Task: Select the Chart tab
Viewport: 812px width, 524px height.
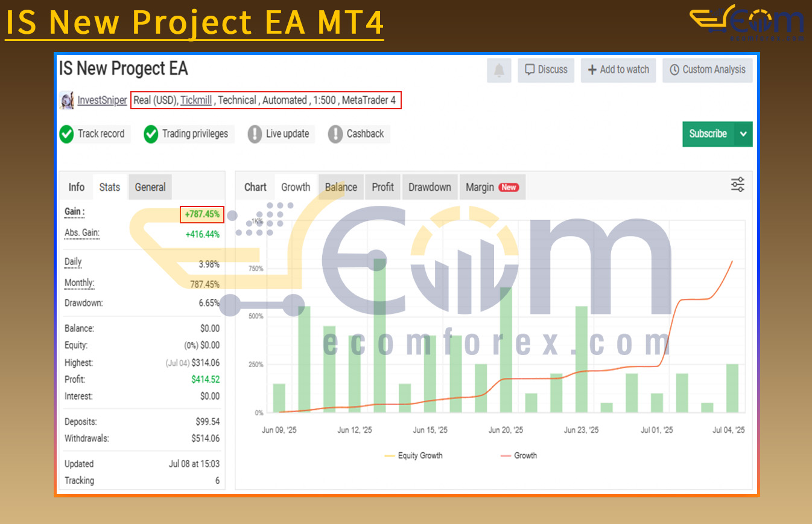Action: click(255, 187)
